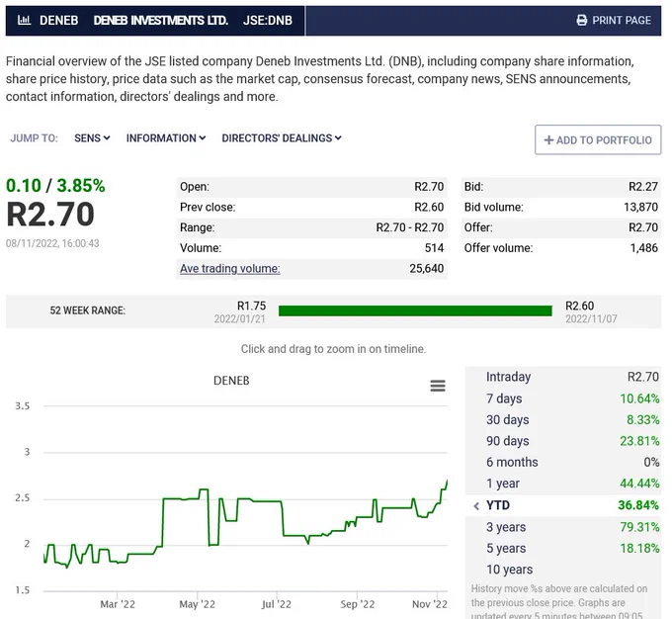Click the Volume 514 value
Screen dimensions: 672x619
pos(434,248)
